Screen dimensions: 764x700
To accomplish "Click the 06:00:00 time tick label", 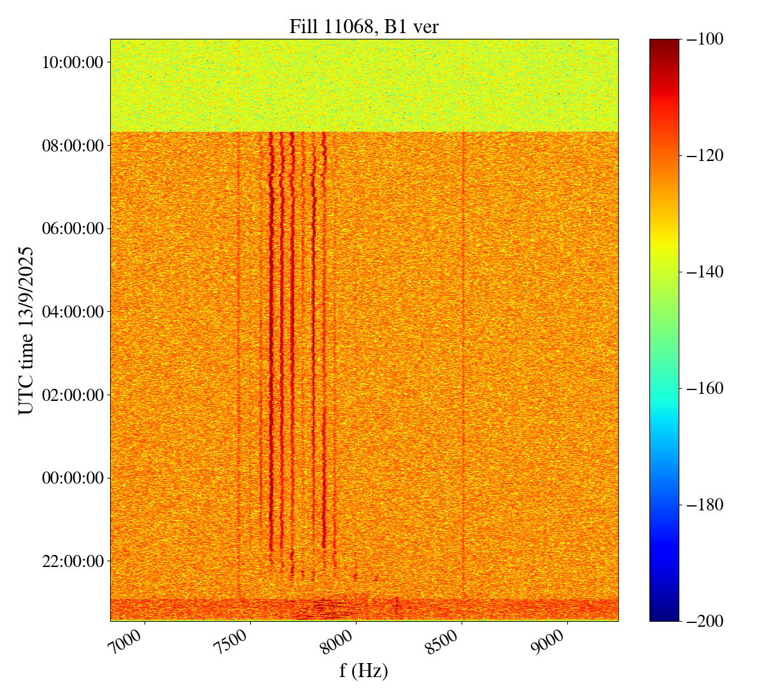I will tap(73, 228).
